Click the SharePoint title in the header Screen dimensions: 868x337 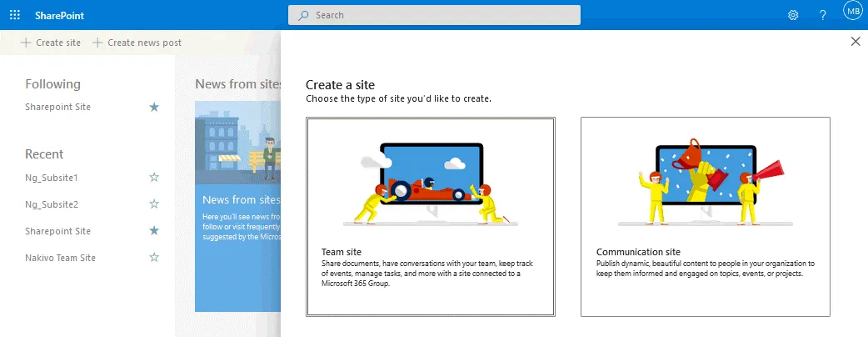pos(59,15)
